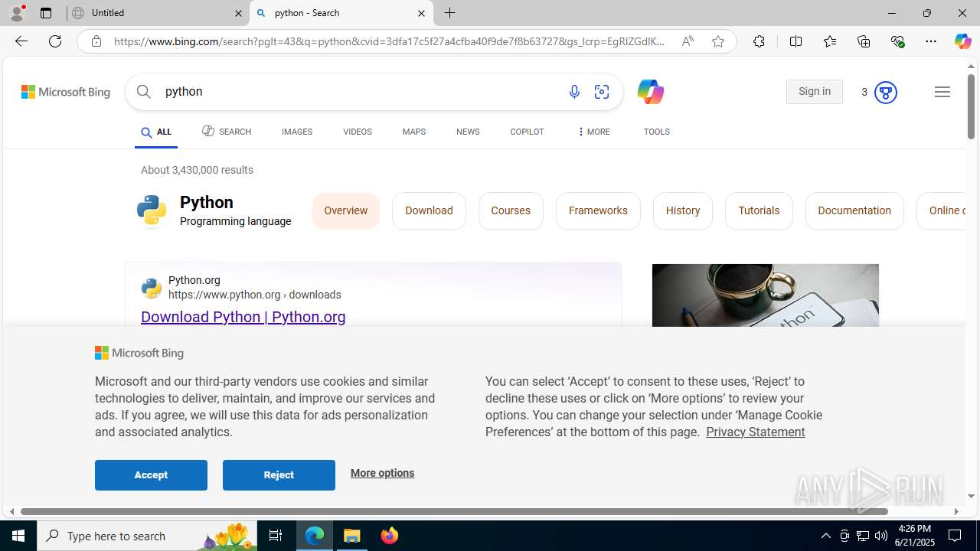Open Bing hamburger settings menu
This screenshot has height=551, width=980.
click(942, 92)
